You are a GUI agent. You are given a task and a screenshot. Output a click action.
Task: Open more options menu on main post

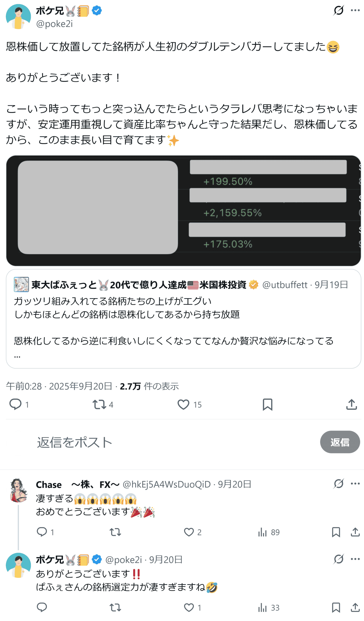point(355,10)
